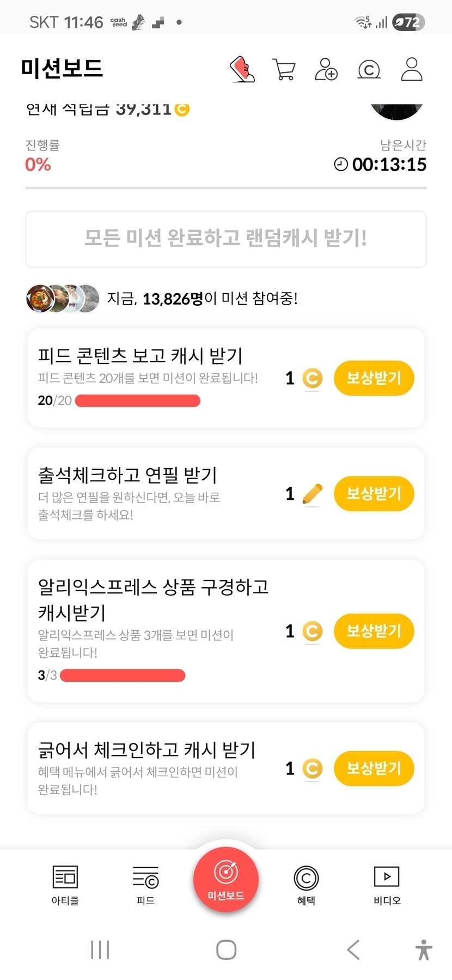Screen dimensions: 452x980
Task: Tap the 20/20 feed progress bar
Action: click(x=137, y=401)
